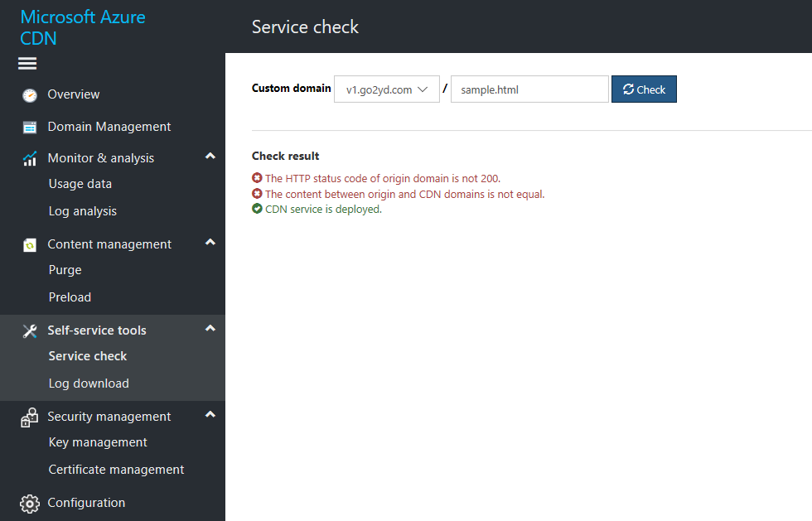Screen dimensions: 812x521
Task: Navigate to Log download
Action: click(x=89, y=384)
